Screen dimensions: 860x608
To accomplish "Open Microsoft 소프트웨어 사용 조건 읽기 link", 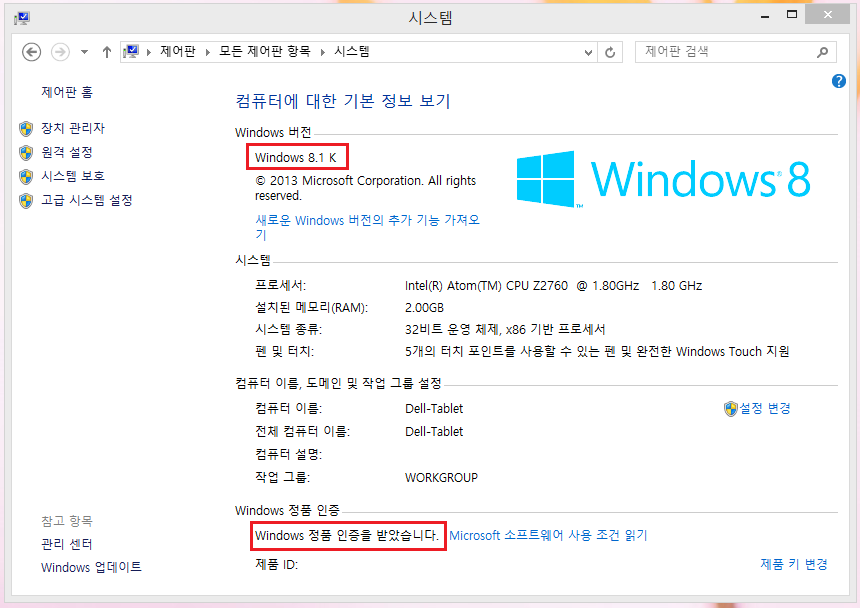I will 548,535.
